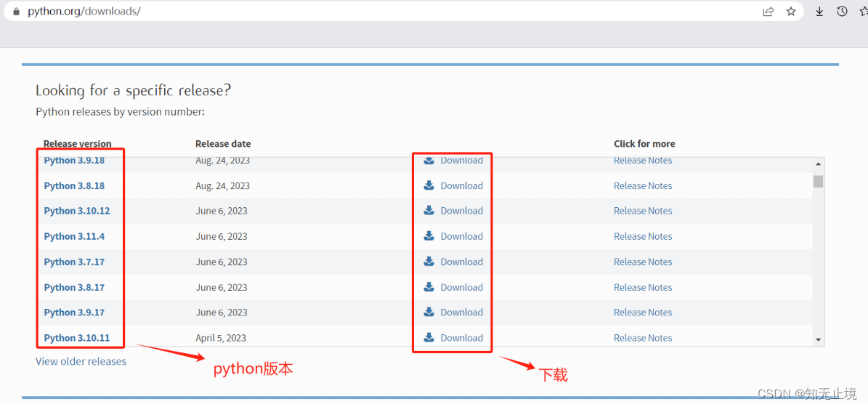The height and width of the screenshot is (407, 868).
Task: Click Looking for a specific release heading
Action: click(x=133, y=91)
